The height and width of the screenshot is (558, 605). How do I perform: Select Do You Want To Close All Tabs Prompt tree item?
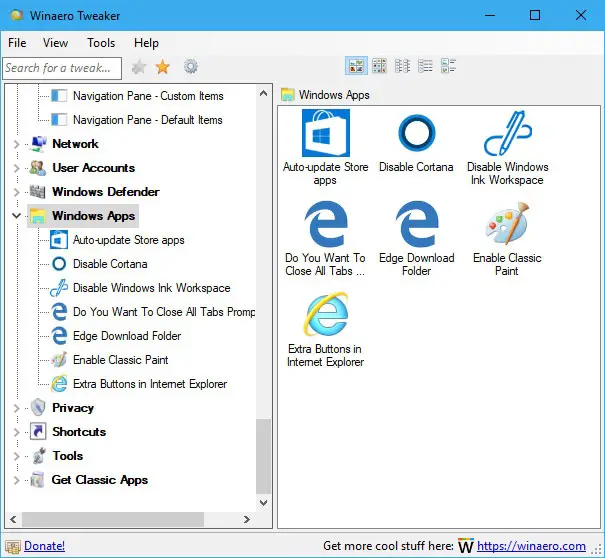click(164, 312)
